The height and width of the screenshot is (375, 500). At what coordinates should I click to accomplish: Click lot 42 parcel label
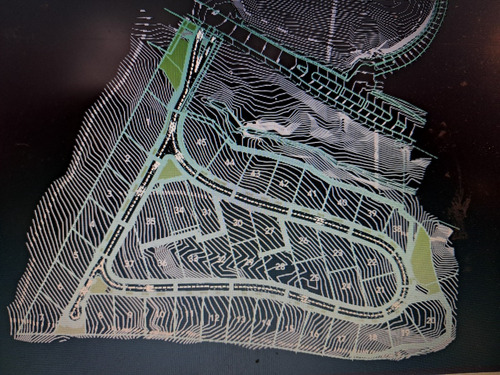(x=283, y=184)
